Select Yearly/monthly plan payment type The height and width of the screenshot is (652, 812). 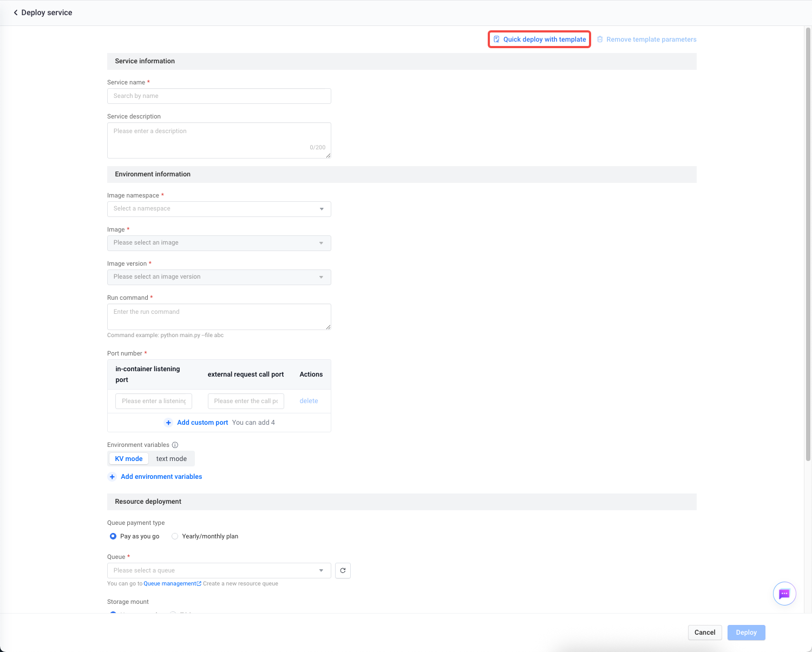click(x=175, y=536)
